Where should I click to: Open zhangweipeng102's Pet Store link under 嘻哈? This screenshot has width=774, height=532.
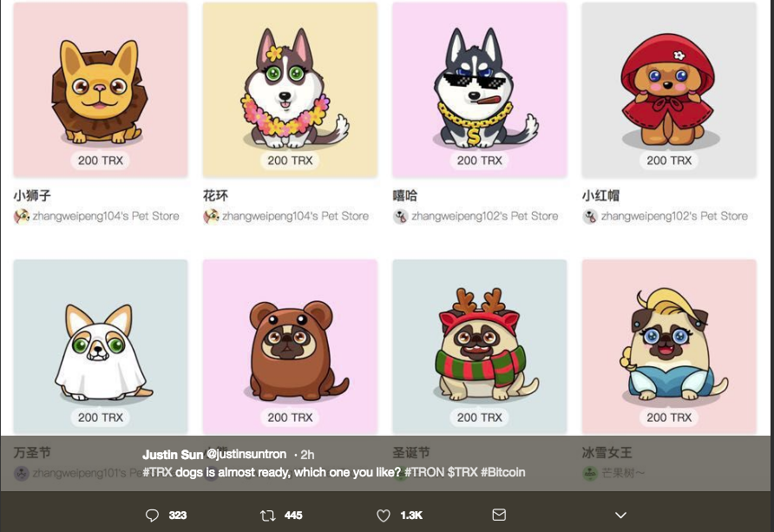pyautogui.click(x=485, y=216)
